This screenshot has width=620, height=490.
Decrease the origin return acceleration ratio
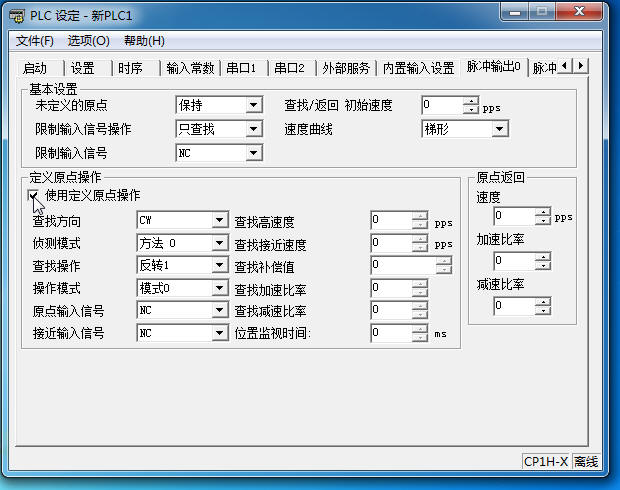[543, 266]
